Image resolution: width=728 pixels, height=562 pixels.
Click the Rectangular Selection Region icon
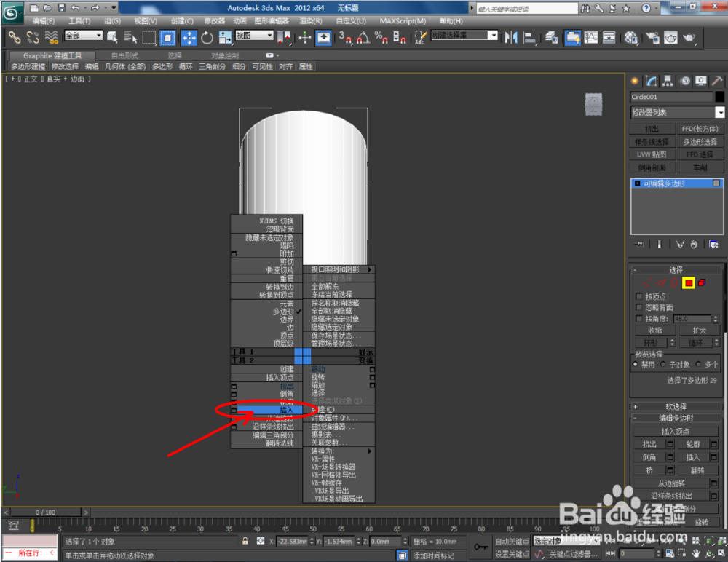[149, 38]
